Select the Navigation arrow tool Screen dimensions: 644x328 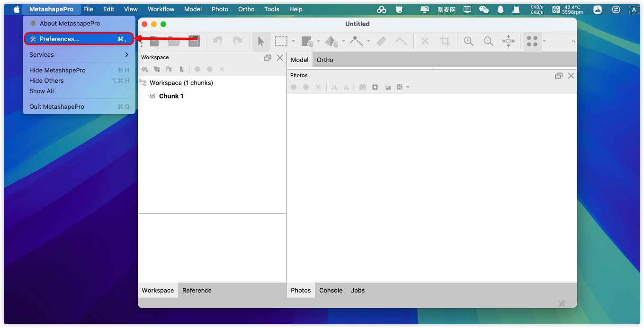tap(261, 41)
